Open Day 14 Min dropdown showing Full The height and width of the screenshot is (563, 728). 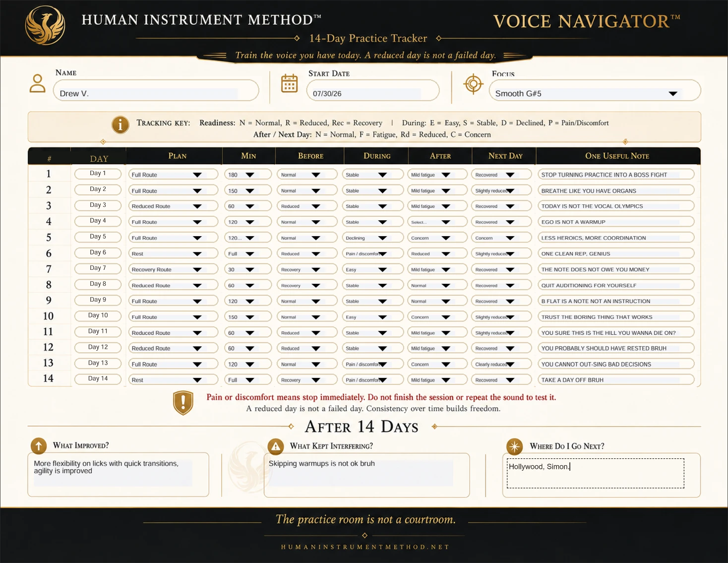click(247, 380)
